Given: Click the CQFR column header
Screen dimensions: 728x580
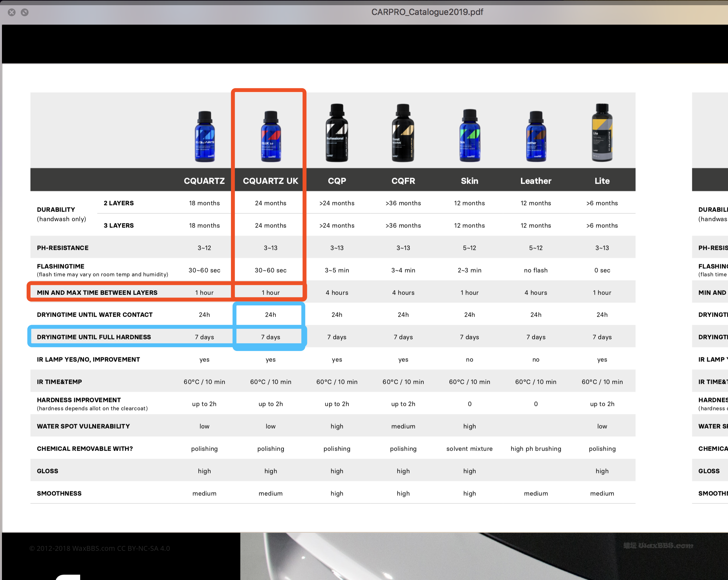Looking at the screenshot, I should click(403, 181).
